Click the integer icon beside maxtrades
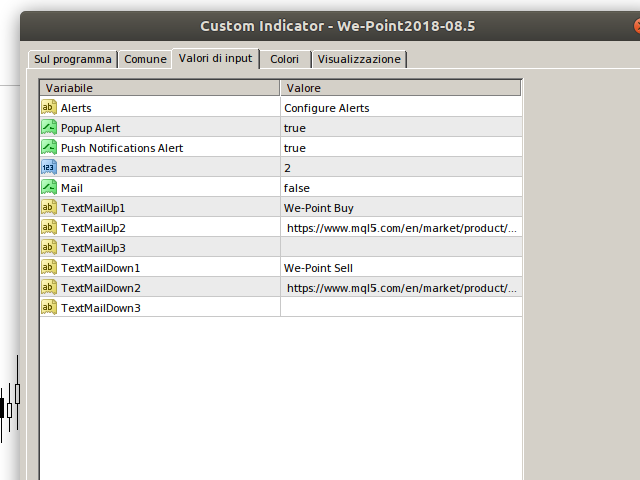The image size is (640, 480). [x=49, y=167]
